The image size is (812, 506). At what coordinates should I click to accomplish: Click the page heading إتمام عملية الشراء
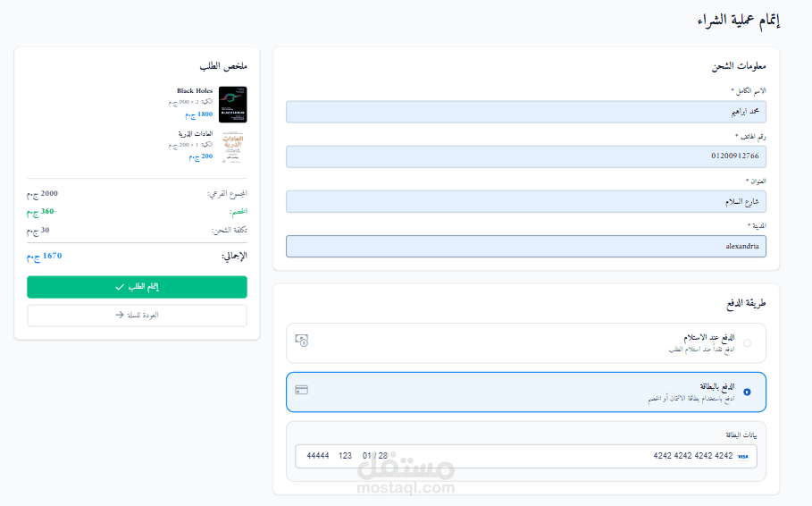point(739,21)
